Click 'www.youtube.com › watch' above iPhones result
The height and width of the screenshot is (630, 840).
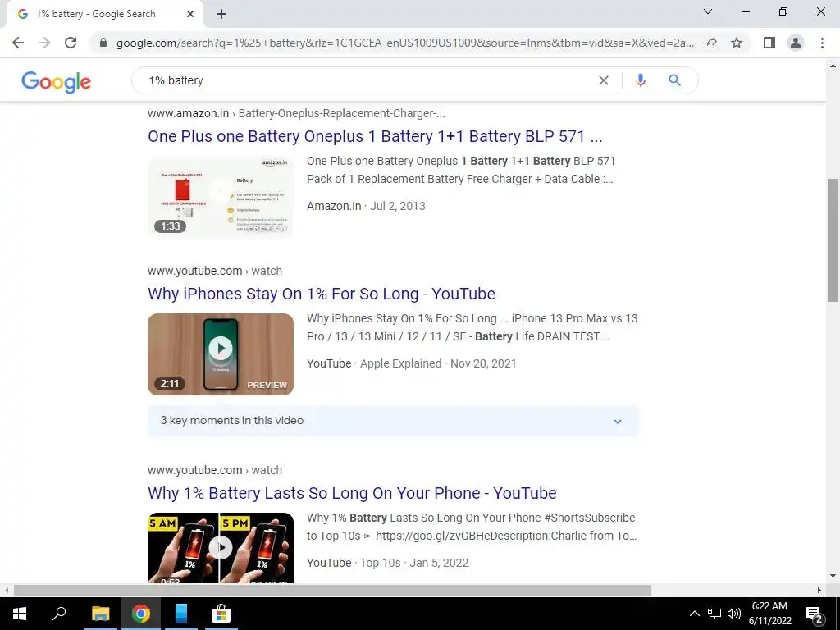point(215,271)
